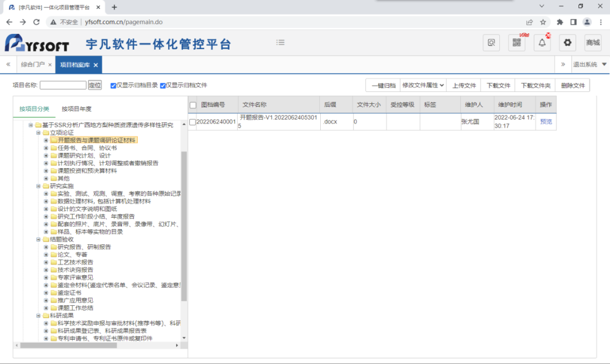
Task: Open the browser profile icon
Action: coord(587,22)
